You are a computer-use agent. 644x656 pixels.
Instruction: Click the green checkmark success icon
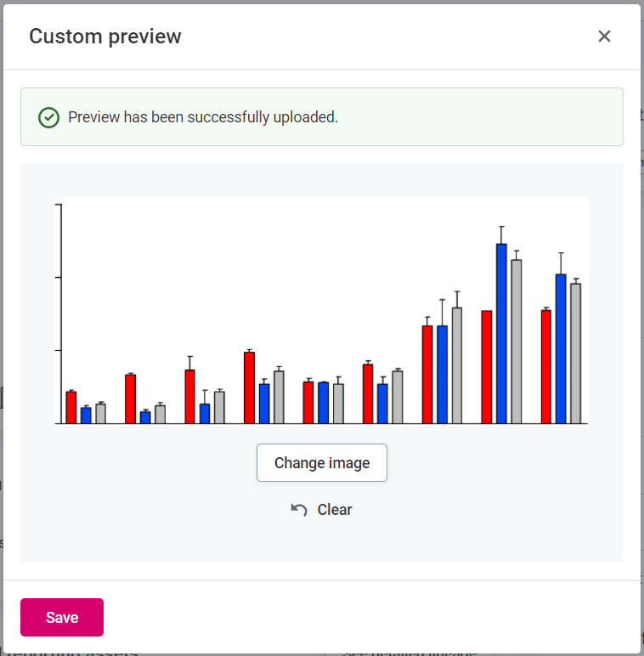click(x=49, y=117)
